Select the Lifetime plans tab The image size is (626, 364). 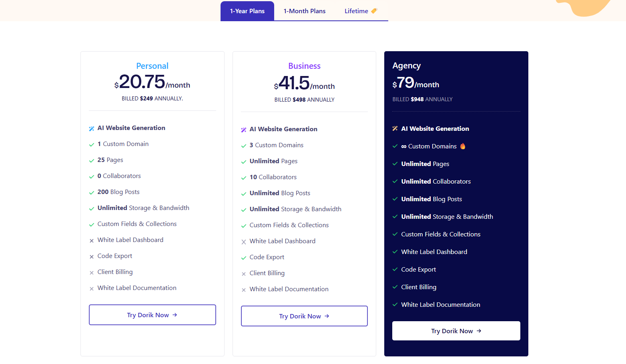click(361, 11)
